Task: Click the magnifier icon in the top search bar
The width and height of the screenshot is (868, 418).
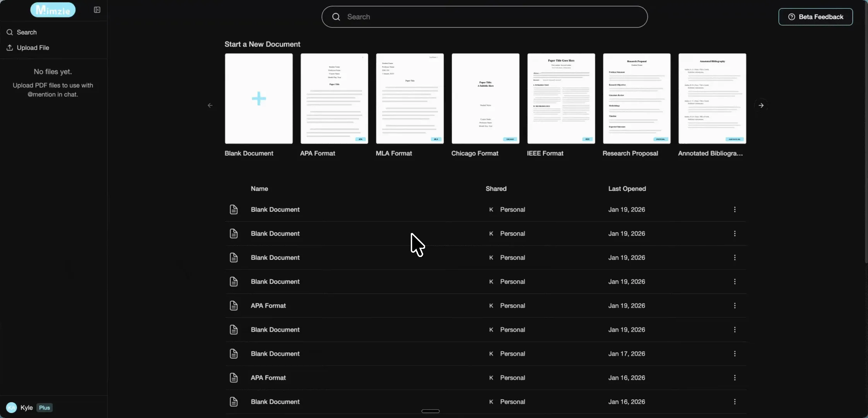Action: 336,17
